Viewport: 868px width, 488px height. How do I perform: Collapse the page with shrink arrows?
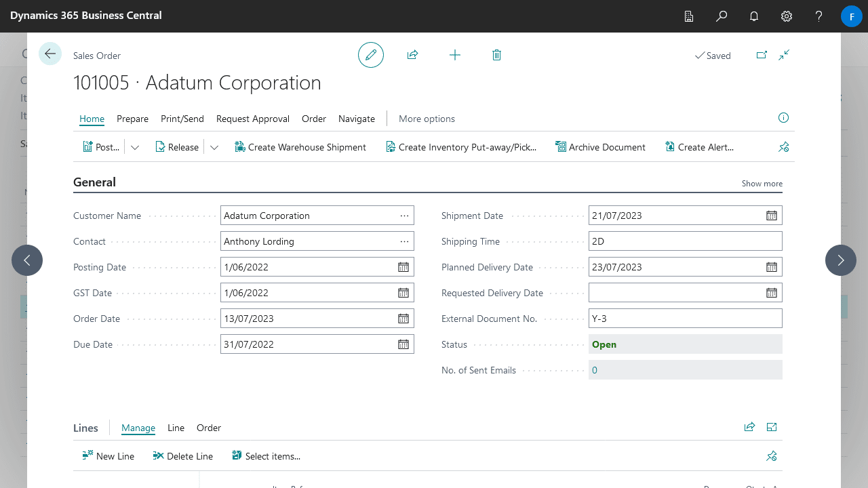tap(784, 55)
